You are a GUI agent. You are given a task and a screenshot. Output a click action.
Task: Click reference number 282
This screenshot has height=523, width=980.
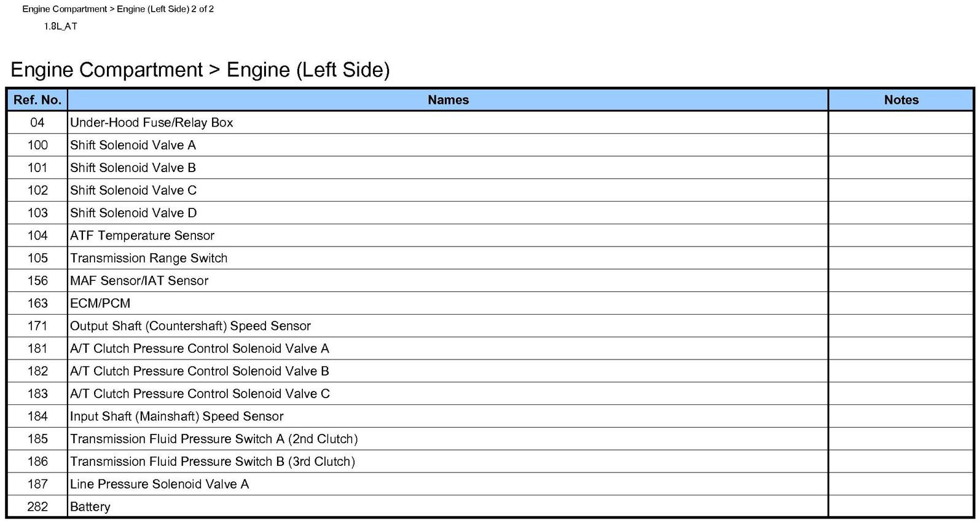tap(37, 507)
